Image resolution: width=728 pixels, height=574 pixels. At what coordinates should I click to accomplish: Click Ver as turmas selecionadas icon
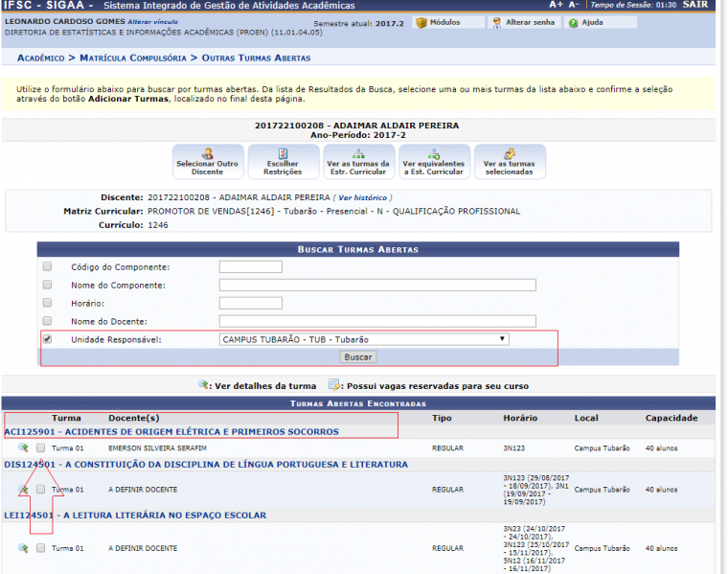click(x=509, y=154)
